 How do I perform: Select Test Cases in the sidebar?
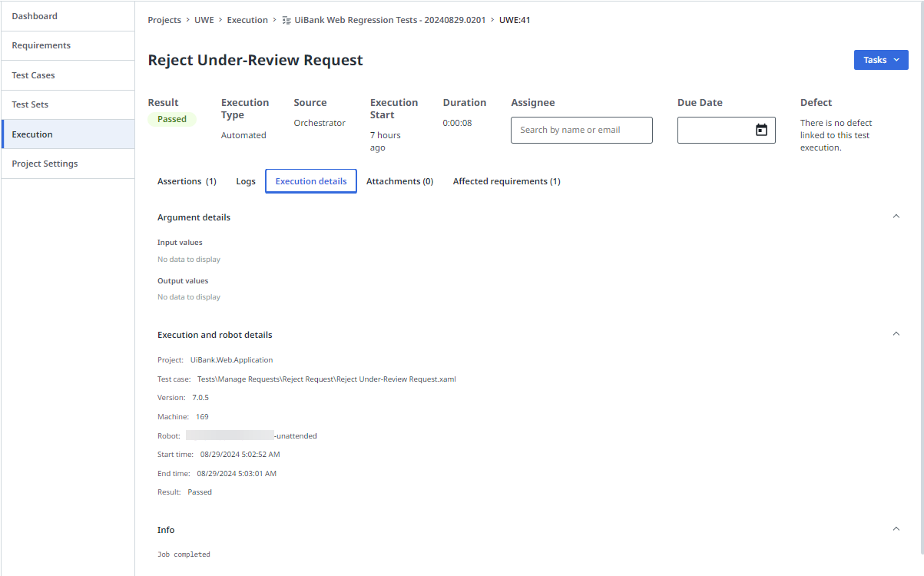click(32, 74)
